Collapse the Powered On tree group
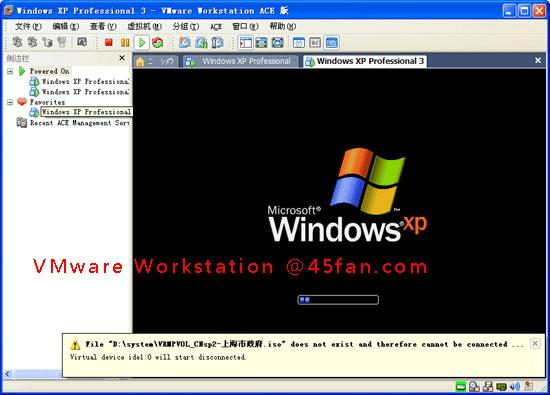550x395 pixels. pyautogui.click(x=10, y=71)
